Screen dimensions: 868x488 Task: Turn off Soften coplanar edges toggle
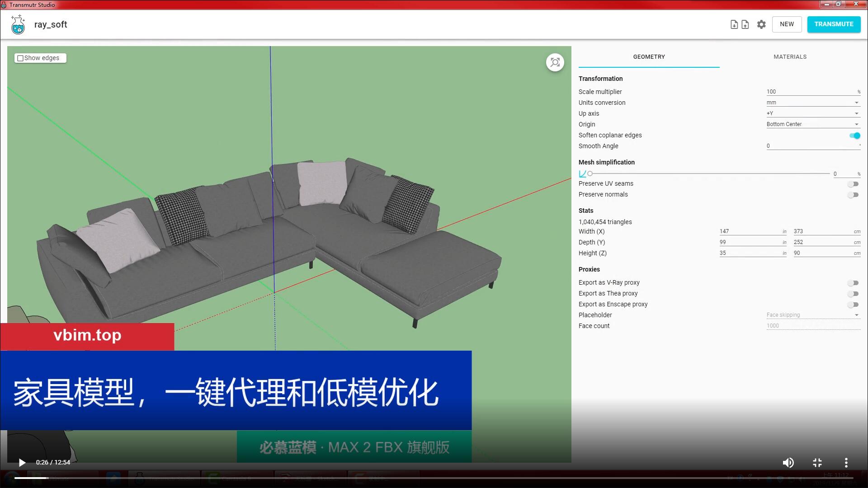coord(854,136)
